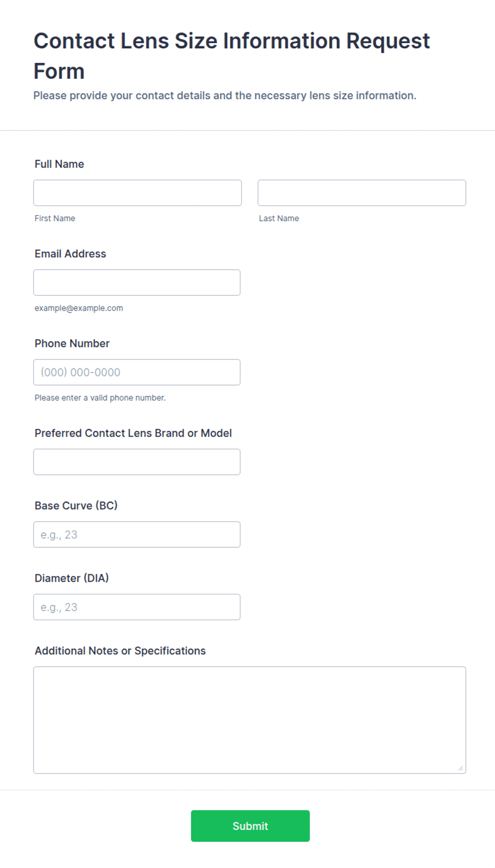This screenshot has width=495, height=868.
Task: Click the Full Name label
Action: point(59,164)
